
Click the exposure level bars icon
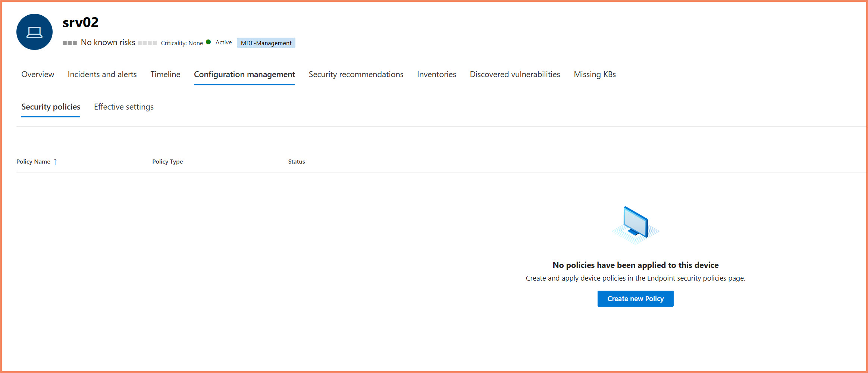[147, 43]
